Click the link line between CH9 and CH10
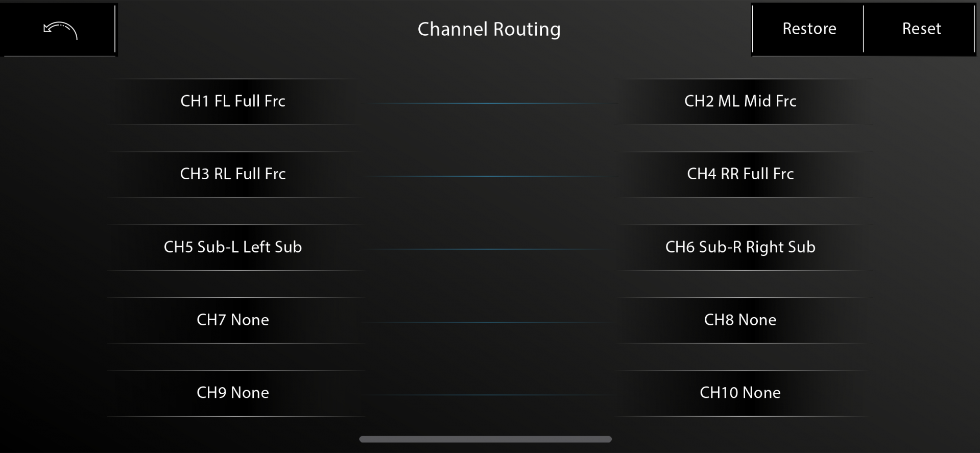The width and height of the screenshot is (980, 453). click(487, 395)
